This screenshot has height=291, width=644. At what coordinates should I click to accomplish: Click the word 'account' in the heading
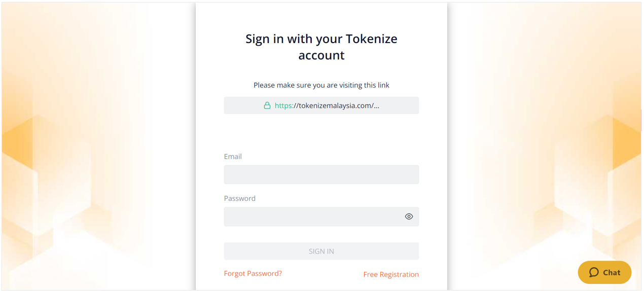tap(321, 55)
